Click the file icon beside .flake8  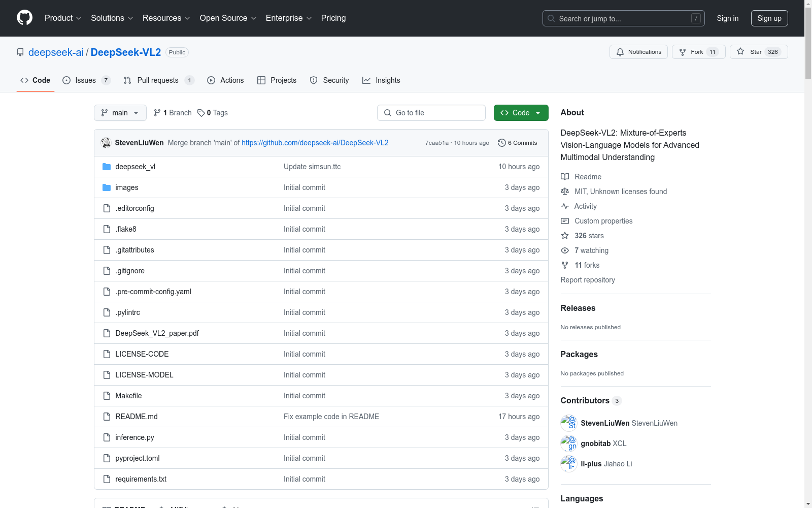107,229
